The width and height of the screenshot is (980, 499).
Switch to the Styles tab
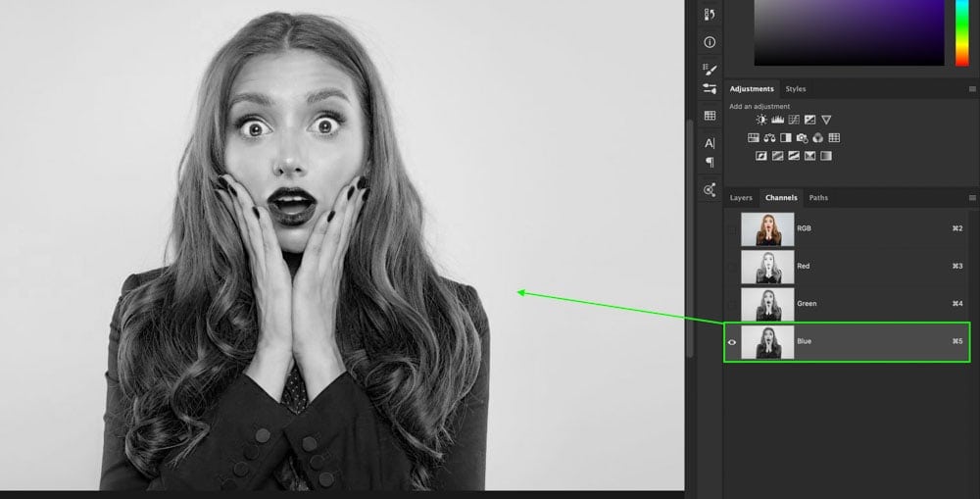796,89
